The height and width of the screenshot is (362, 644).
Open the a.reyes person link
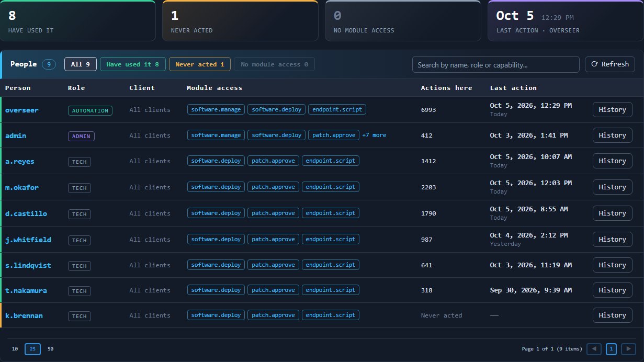(20, 161)
